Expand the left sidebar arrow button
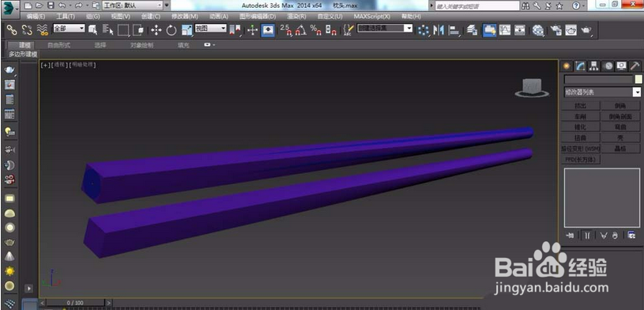Screen dimensions: 644x310 (28, 289)
